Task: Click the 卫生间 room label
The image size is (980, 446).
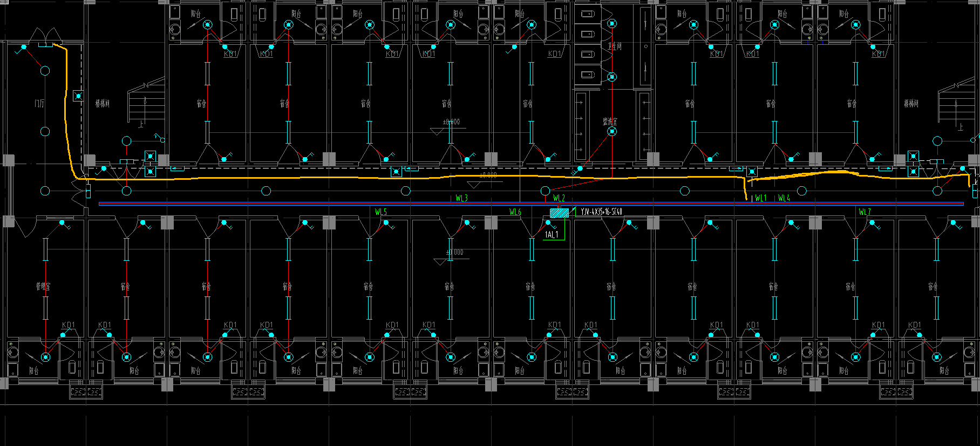Action: (615, 46)
